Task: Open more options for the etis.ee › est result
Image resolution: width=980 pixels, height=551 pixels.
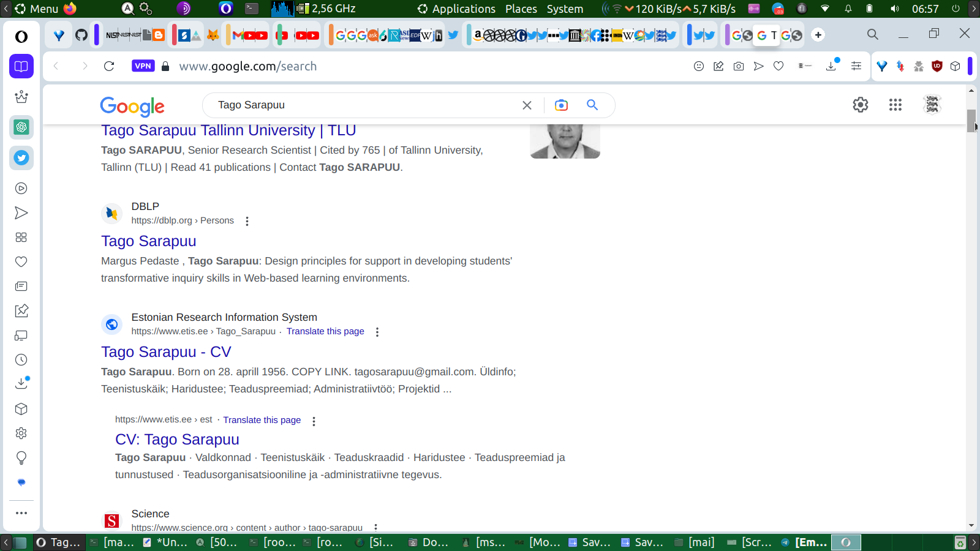Action: coord(314,421)
